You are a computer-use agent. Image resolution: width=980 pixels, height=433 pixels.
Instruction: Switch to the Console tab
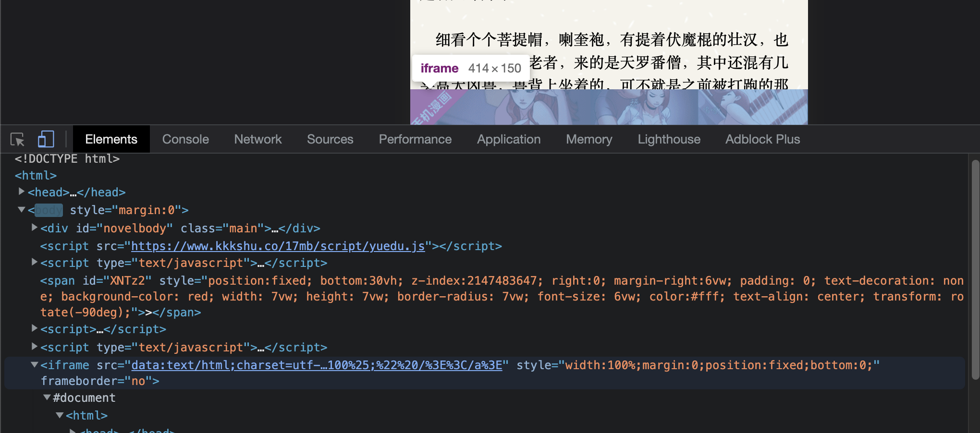click(185, 139)
